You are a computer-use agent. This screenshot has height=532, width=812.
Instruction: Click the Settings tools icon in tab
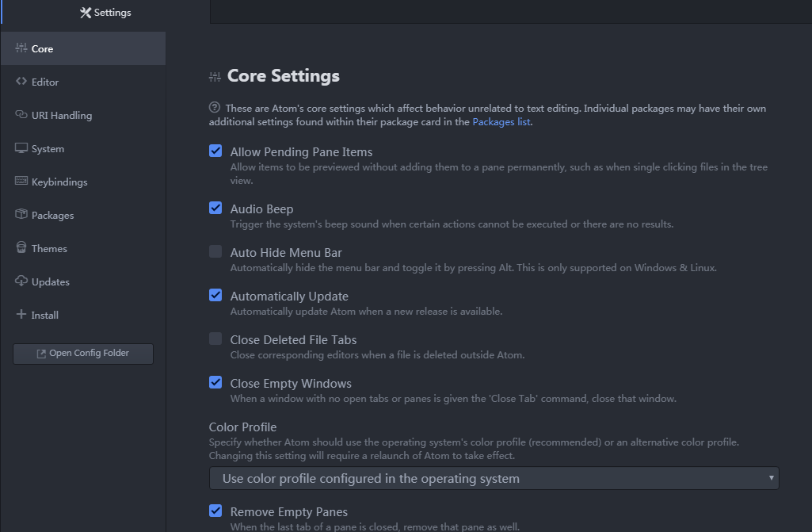click(86, 13)
